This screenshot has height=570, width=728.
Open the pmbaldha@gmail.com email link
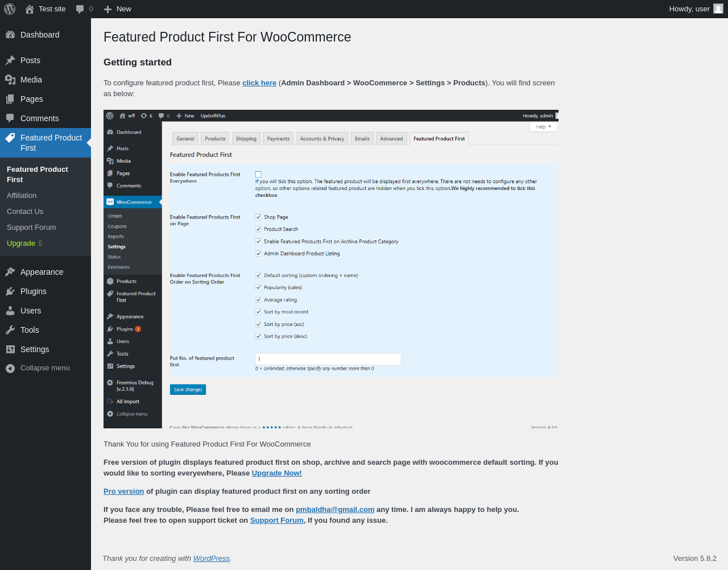point(335,510)
